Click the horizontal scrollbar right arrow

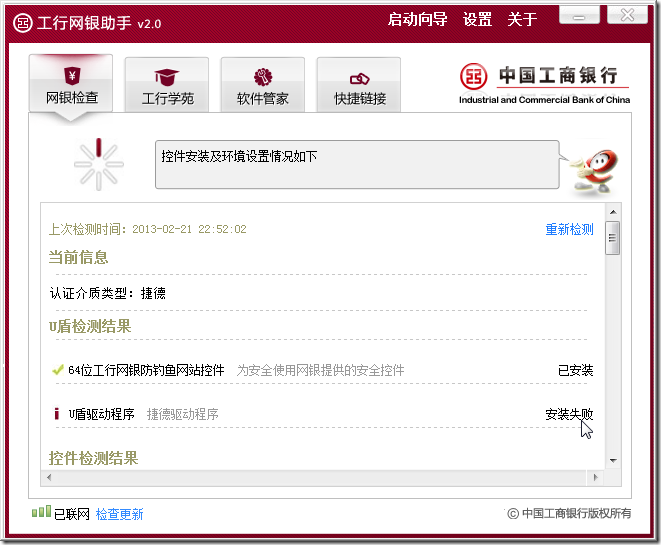pyautogui.click(x=595, y=478)
